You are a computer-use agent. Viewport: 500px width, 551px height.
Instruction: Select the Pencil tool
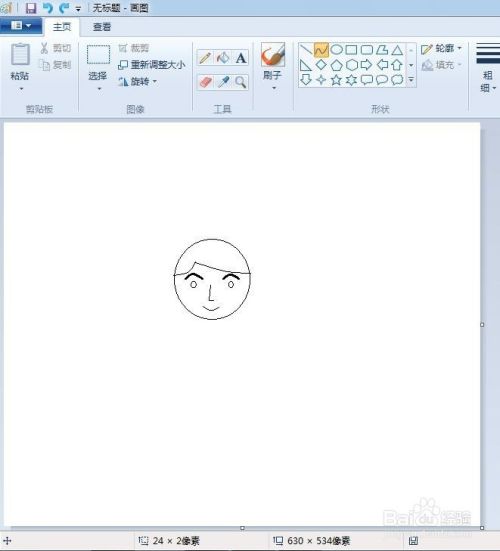[x=205, y=58]
